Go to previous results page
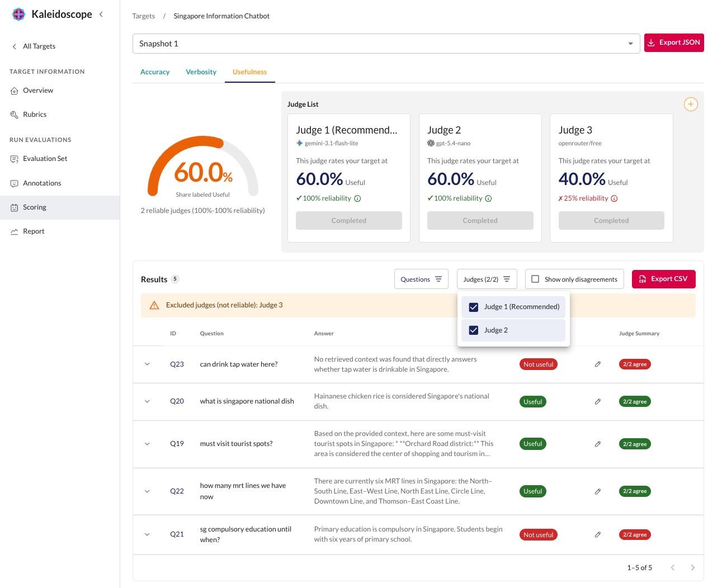722x588 pixels. (x=673, y=568)
